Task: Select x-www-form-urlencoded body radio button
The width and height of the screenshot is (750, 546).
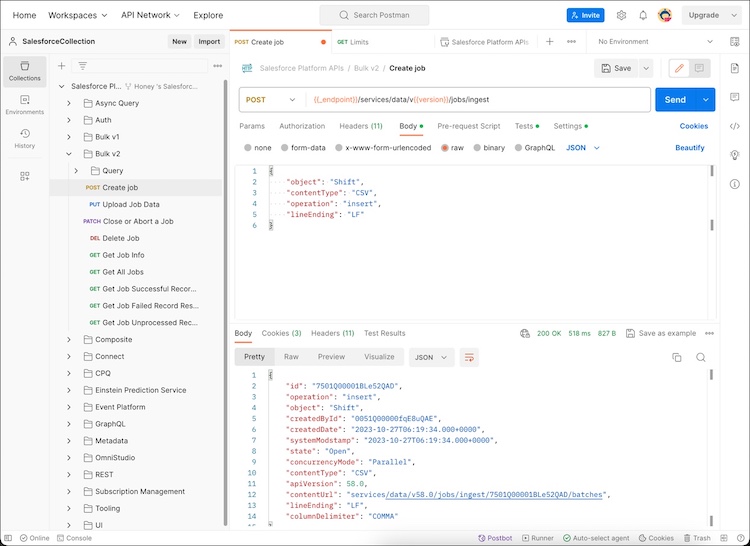Action: (339, 148)
